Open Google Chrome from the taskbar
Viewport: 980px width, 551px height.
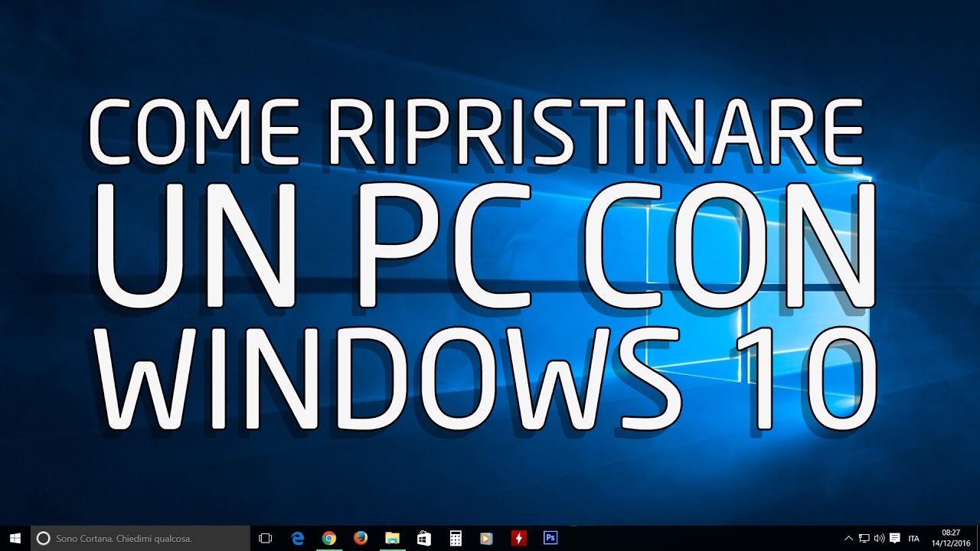click(x=329, y=538)
